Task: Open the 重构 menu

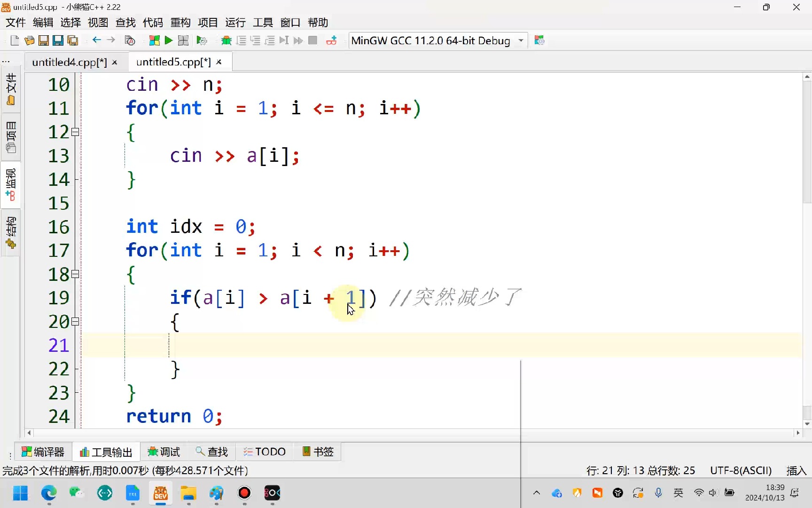Action: 180,23
